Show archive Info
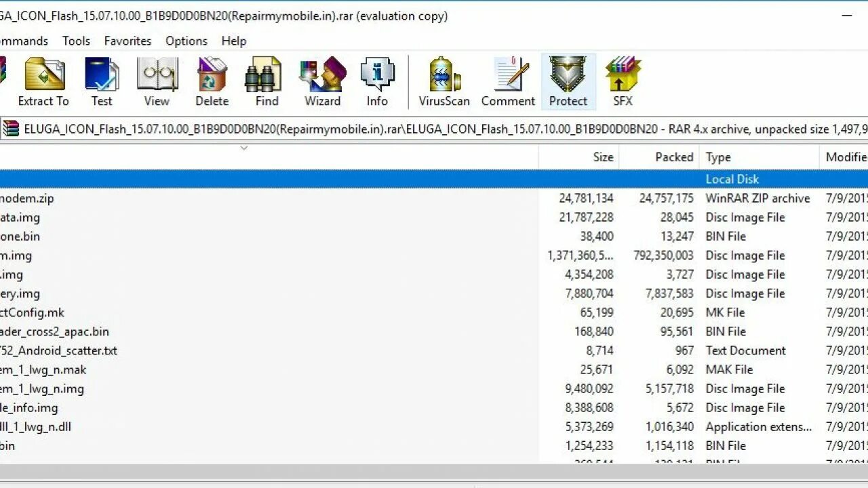 (377, 82)
